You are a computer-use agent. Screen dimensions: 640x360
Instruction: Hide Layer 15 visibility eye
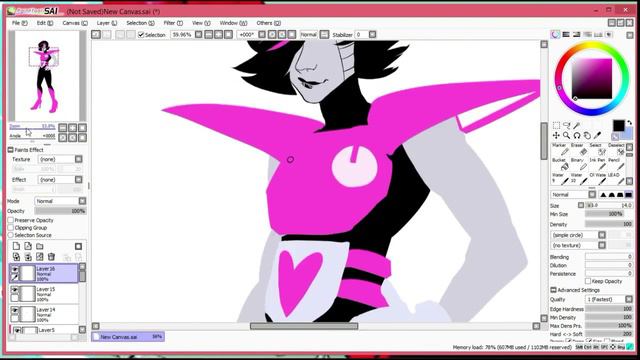coord(14,290)
